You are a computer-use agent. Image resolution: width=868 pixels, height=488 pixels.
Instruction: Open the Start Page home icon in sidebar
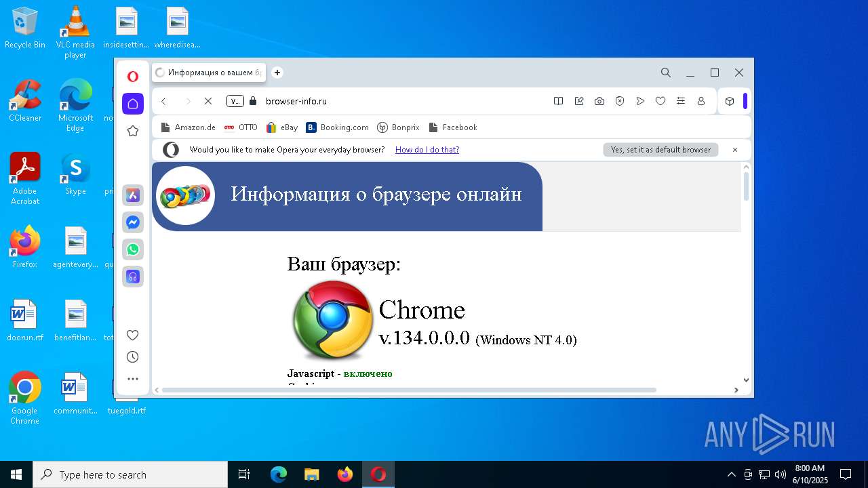point(133,104)
